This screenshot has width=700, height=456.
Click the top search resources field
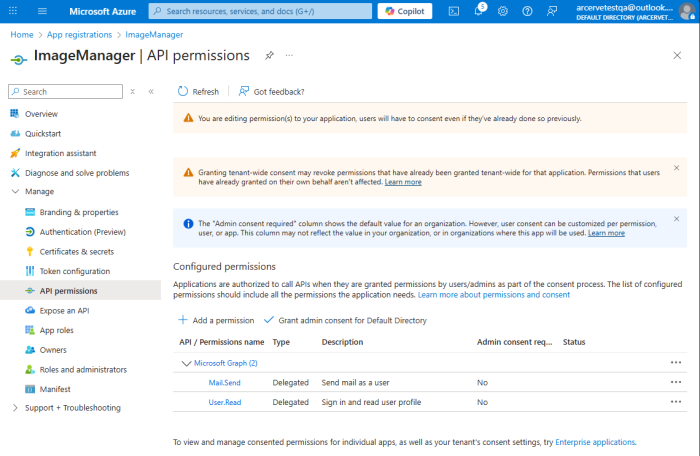260,11
